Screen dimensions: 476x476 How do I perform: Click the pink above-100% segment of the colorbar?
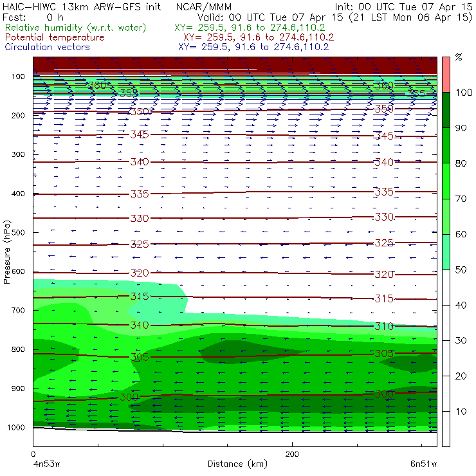[446, 75]
